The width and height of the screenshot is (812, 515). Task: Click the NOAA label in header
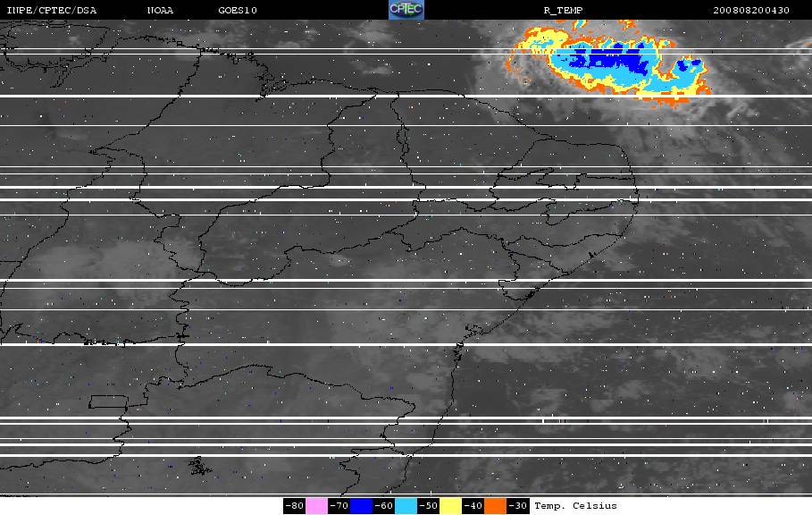pyautogui.click(x=160, y=11)
